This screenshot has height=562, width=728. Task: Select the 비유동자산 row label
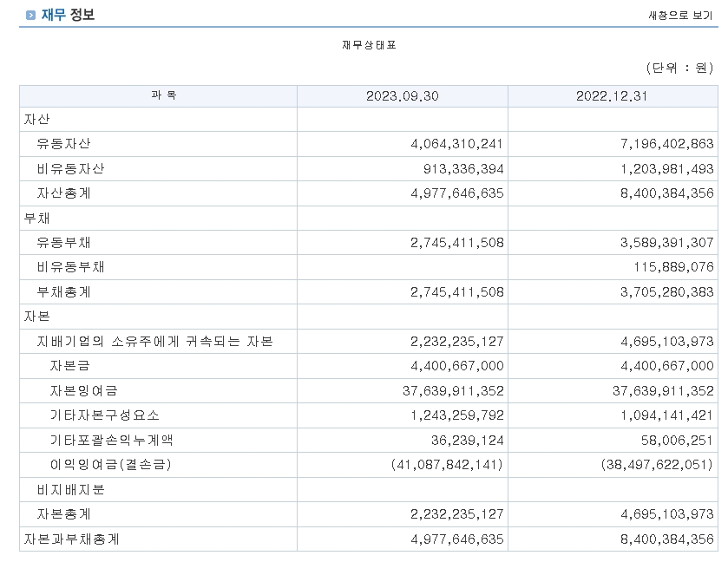70,168
